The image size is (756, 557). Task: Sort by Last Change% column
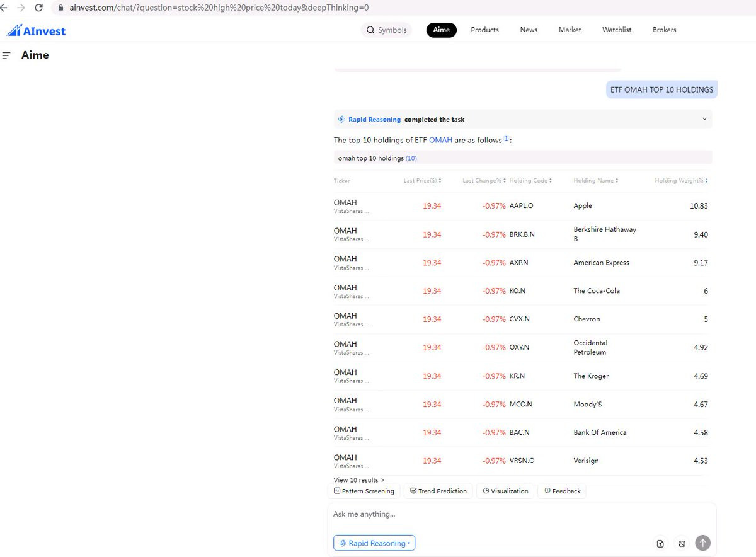point(484,181)
